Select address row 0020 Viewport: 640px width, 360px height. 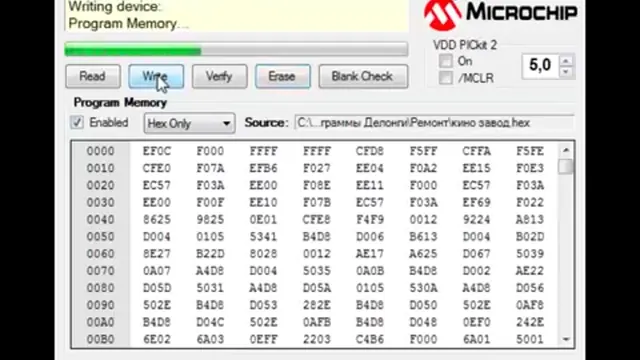100,186
